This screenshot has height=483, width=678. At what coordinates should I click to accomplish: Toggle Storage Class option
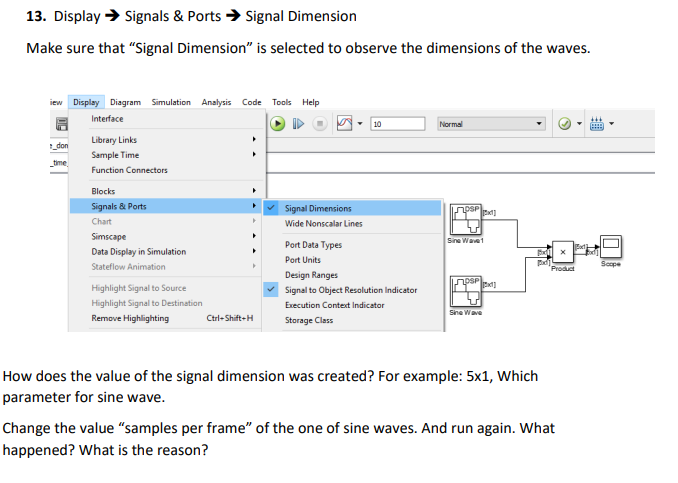(352, 320)
